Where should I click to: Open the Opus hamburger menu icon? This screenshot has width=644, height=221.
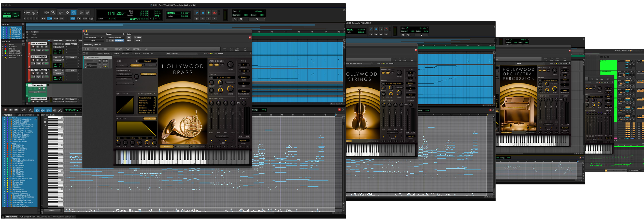[x=94, y=49]
